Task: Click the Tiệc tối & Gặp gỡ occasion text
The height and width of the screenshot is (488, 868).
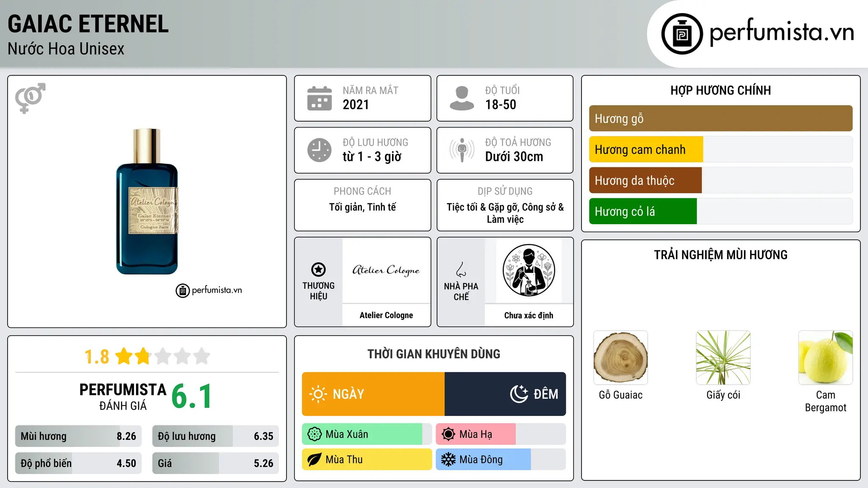Action: (x=505, y=213)
